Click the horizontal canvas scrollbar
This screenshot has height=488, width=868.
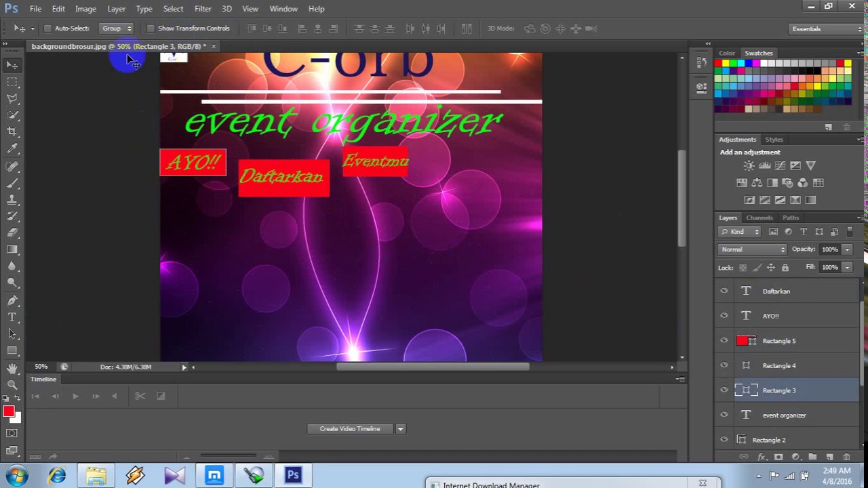433,367
